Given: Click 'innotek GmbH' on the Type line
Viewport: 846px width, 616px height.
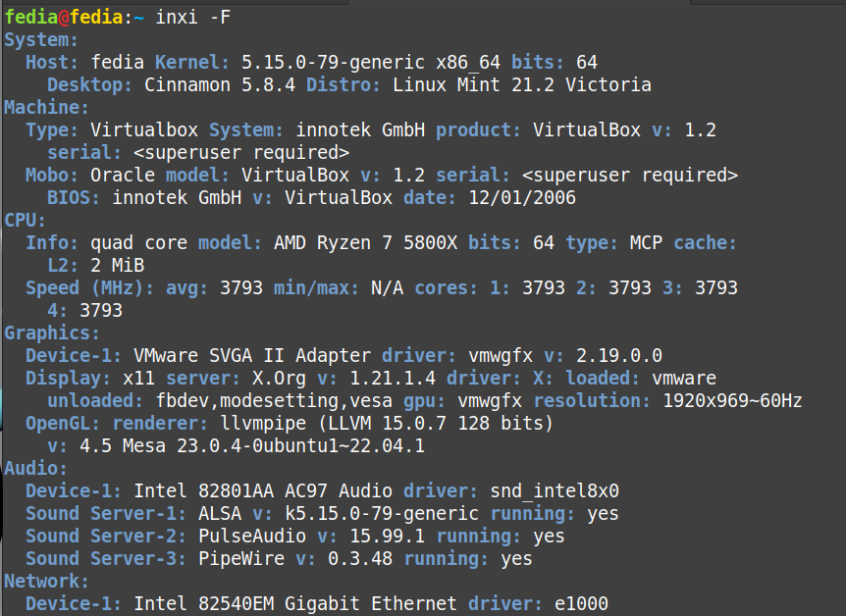Looking at the screenshot, I should pos(360,130).
